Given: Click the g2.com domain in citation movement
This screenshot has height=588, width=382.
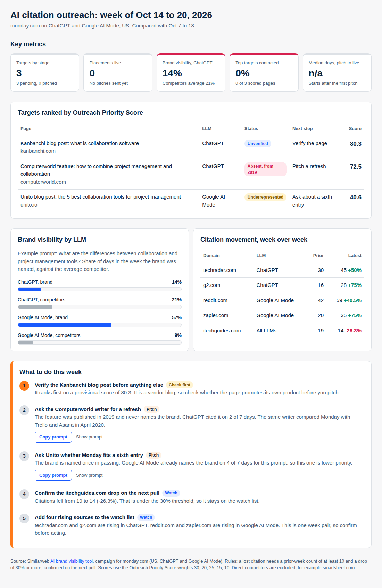Looking at the screenshot, I should [211, 285].
